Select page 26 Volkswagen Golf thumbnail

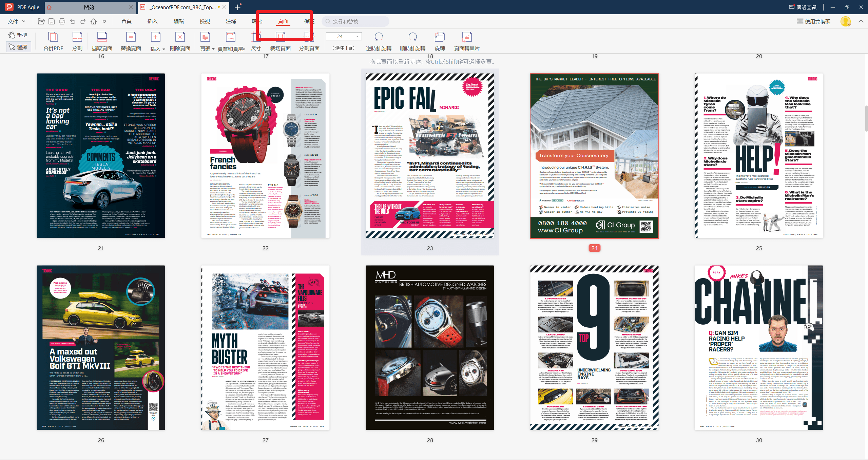(x=101, y=348)
